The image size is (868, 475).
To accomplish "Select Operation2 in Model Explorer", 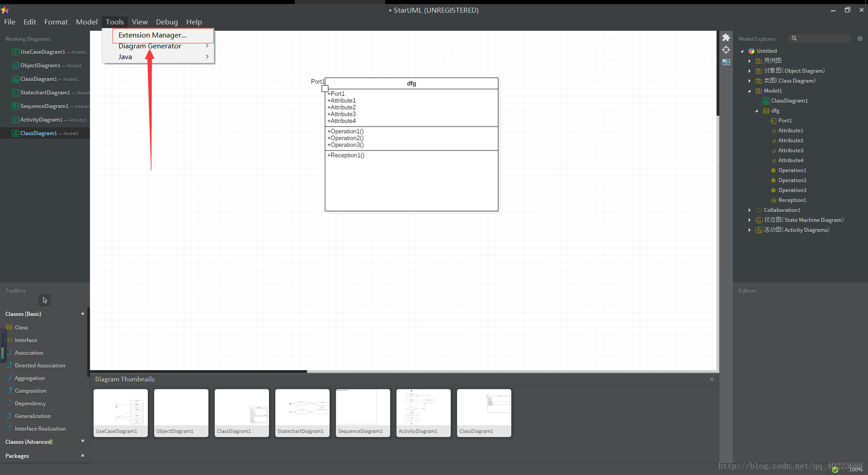I will point(792,180).
